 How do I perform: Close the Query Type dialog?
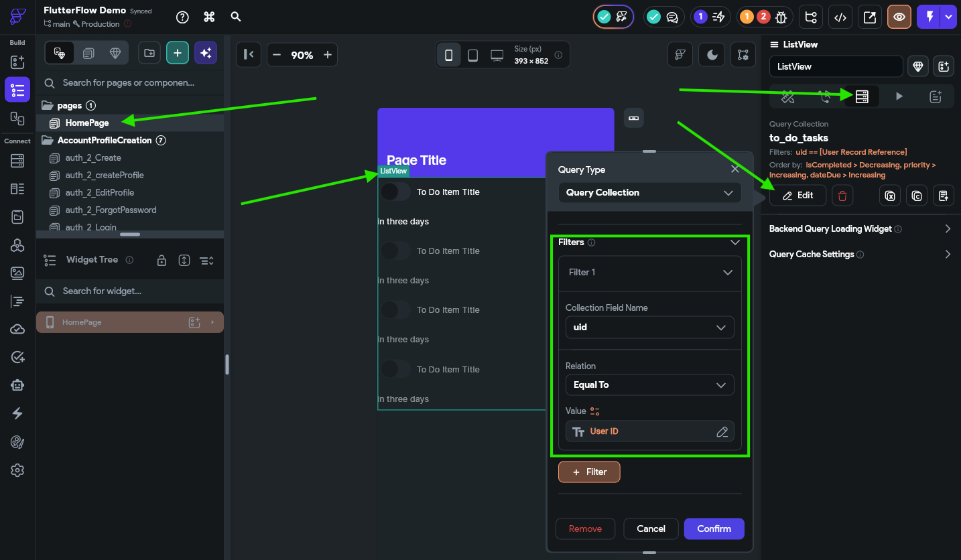[x=735, y=169]
